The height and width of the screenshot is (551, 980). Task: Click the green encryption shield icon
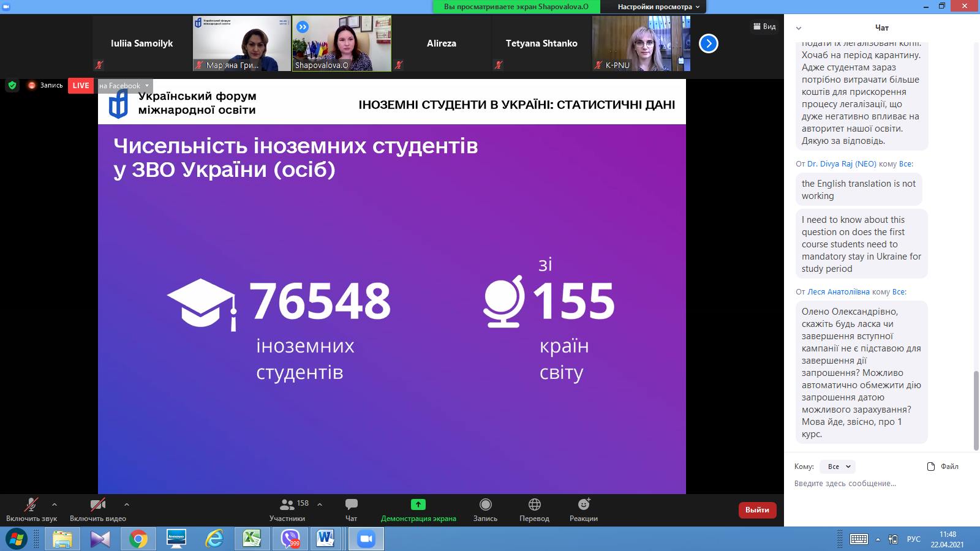tap(12, 86)
